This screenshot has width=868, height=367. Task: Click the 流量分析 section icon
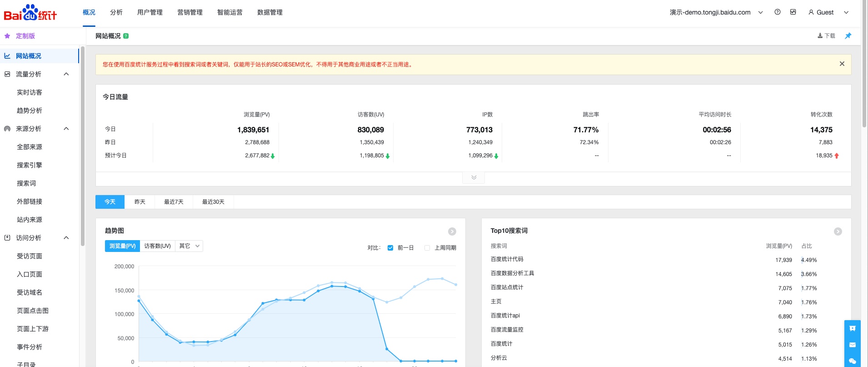click(7, 74)
